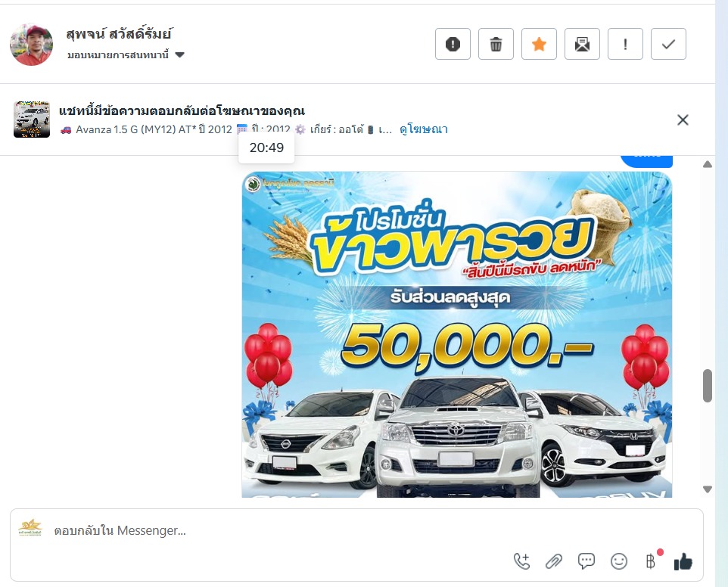The width and height of the screenshot is (728, 587).
Task: Open the view ad link
Action: [424, 129]
